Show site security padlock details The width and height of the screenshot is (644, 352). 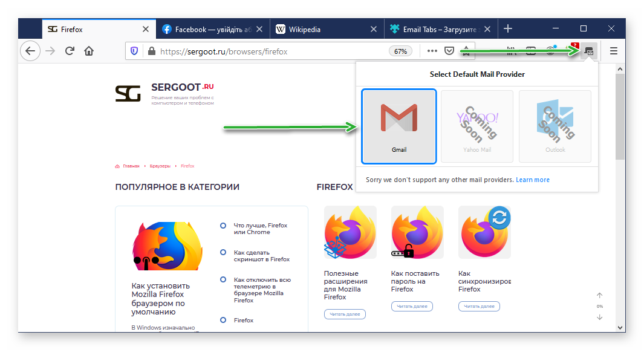[152, 51]
